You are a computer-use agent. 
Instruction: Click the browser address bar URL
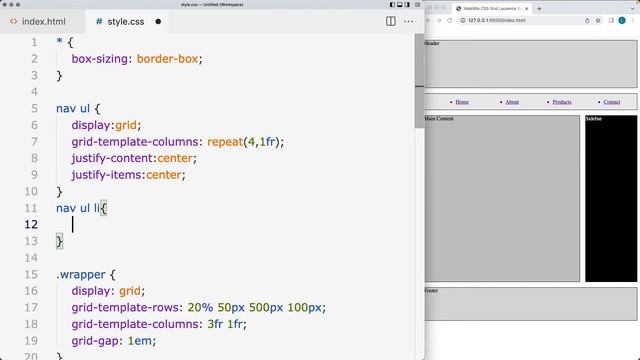tap(497, 20)
